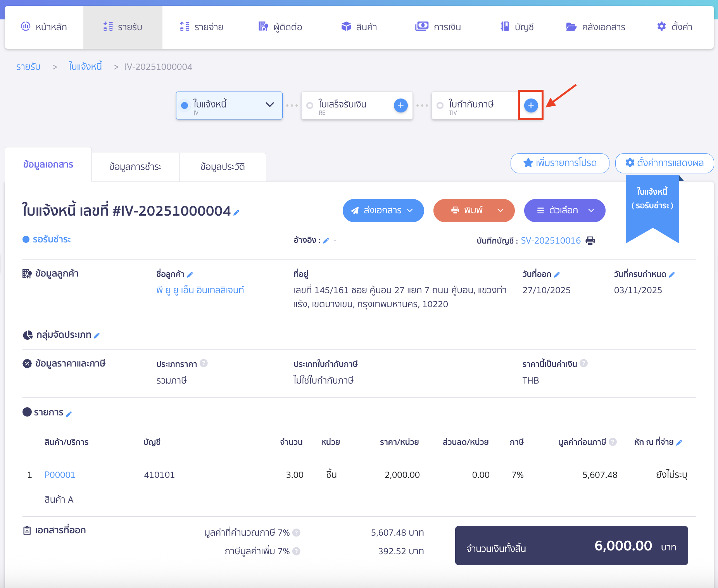Select the ใบแจ้งหนี้ status radio circle

point(185,105)
